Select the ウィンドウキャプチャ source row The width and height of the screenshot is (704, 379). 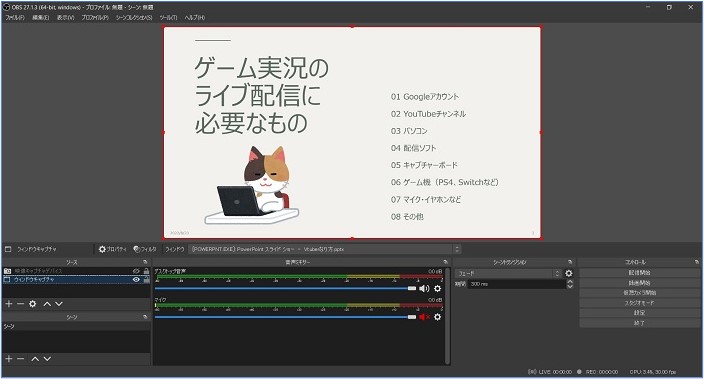[x=76, y=279]
